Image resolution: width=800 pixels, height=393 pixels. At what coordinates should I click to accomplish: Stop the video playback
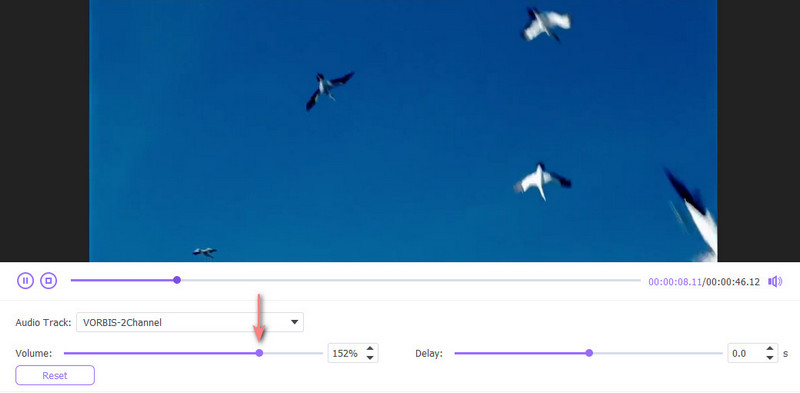tap(48, 281)
